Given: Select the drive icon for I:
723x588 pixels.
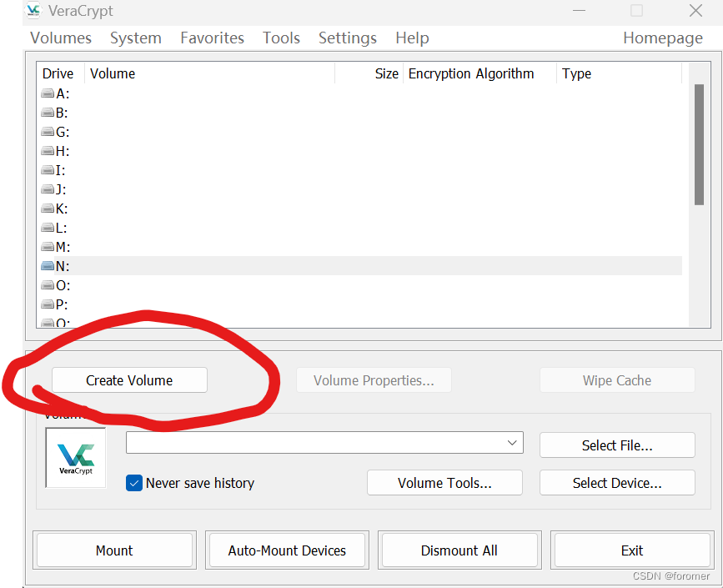Looking at the screenshot, I should [x=48, y=170].
